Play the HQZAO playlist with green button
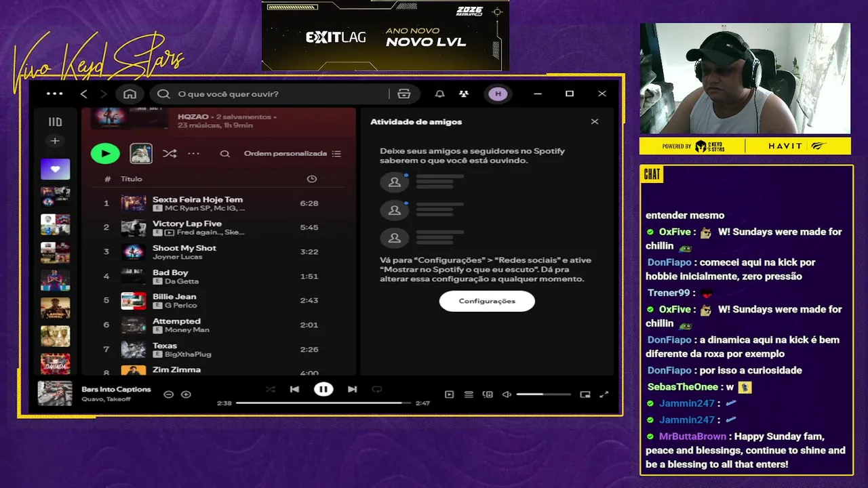Screen dimensions: 868x488 pyautogui.click(x=105, y=153)
